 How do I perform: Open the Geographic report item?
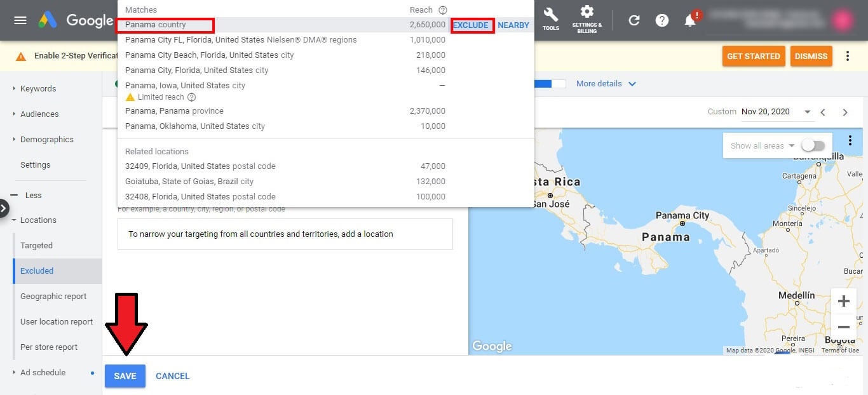(x=53, y=297)
